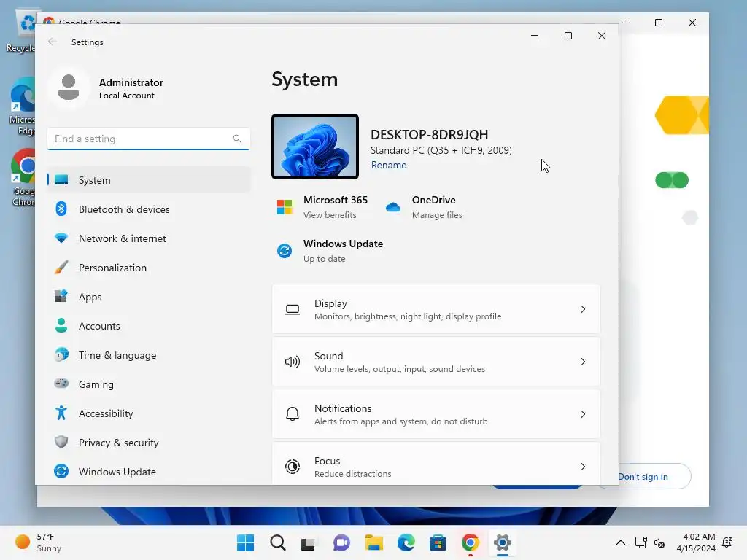
Task: Open Sound settings card
Action: click(436, 362)
